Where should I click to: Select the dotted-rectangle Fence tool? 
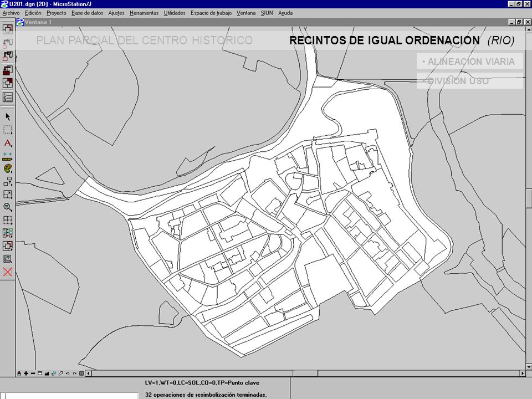[x=7, y=130]
